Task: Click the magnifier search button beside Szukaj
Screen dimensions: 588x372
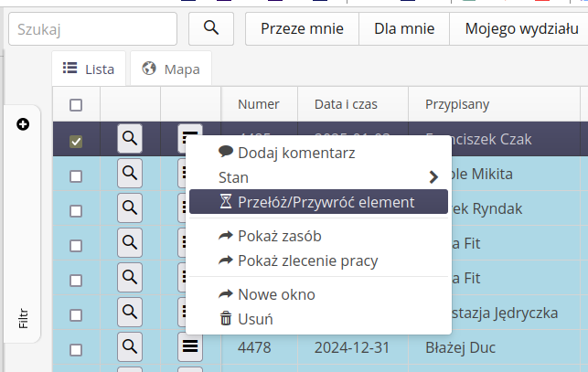Action: coord(211,28)
